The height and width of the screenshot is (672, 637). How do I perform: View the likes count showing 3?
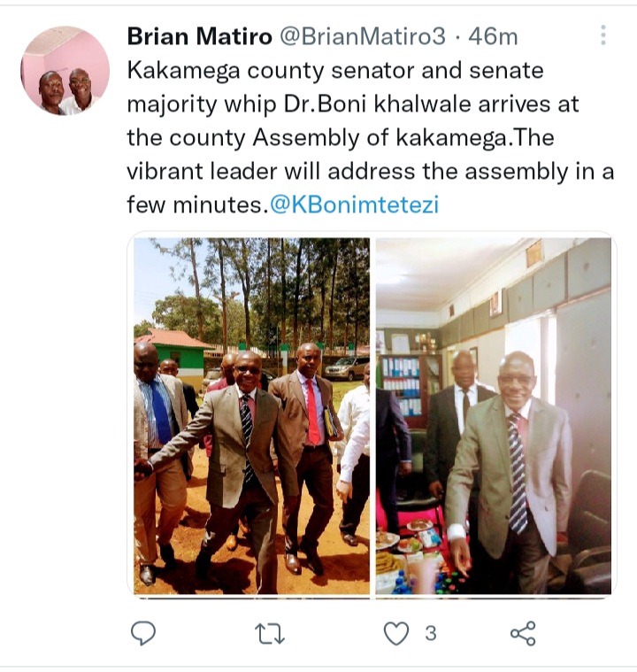tap(431, 633)
